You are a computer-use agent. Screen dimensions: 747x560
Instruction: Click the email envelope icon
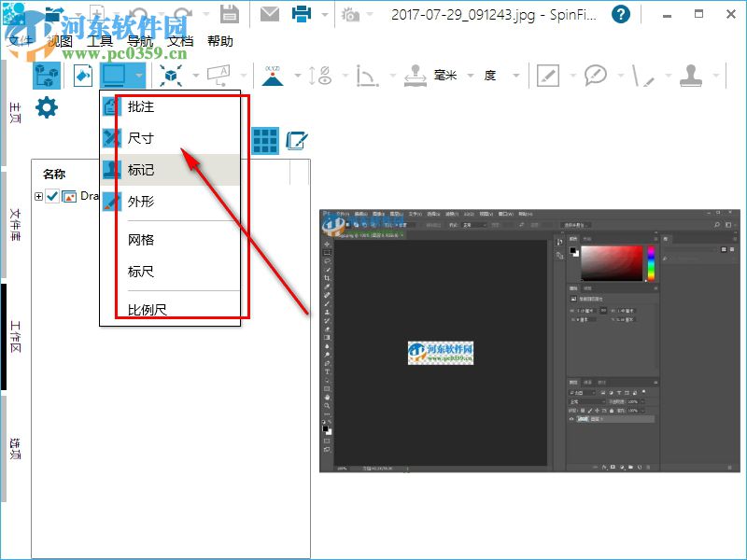[x=270, y=14]
